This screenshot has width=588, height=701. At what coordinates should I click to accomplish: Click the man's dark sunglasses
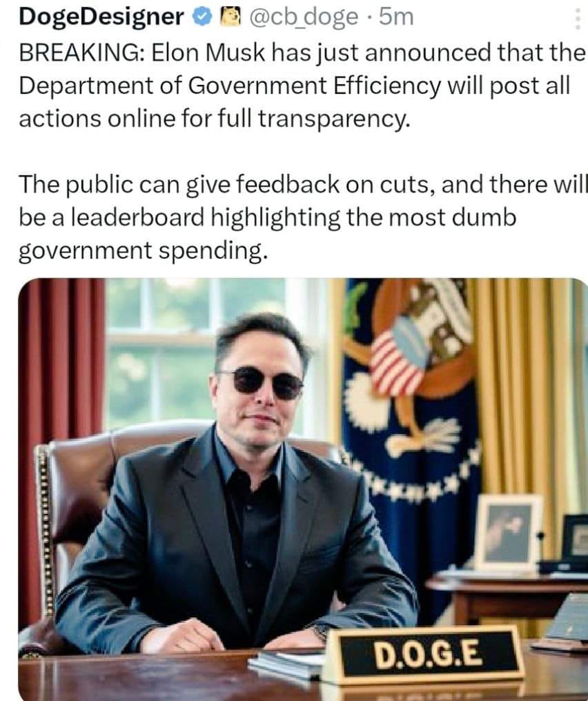point(261,383)
